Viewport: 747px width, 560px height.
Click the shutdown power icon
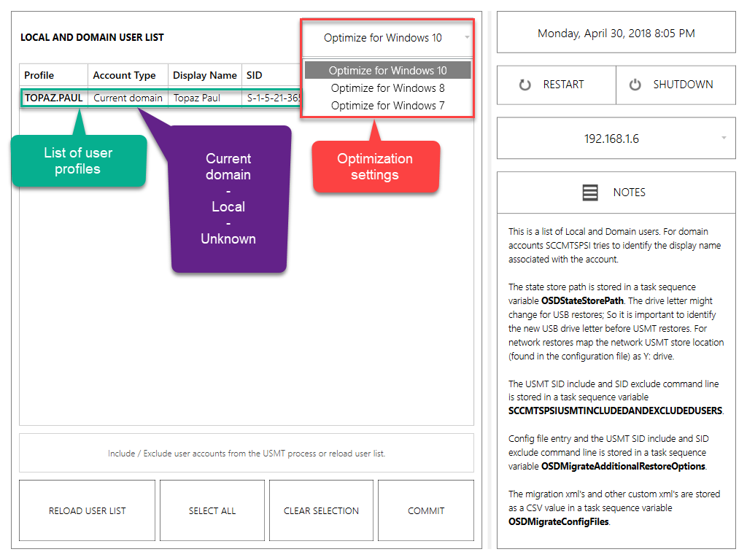coord(635,85)
